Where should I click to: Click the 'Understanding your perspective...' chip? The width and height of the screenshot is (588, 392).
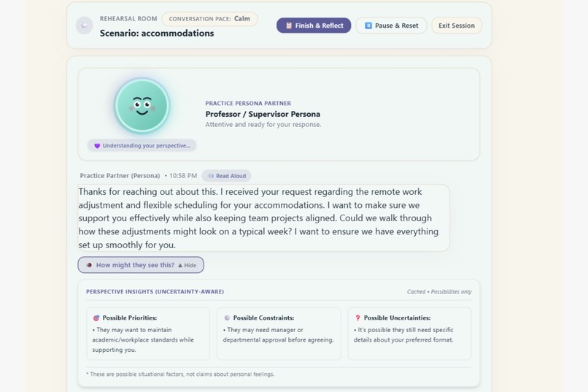pyautogui.click(x=142, y=145)
